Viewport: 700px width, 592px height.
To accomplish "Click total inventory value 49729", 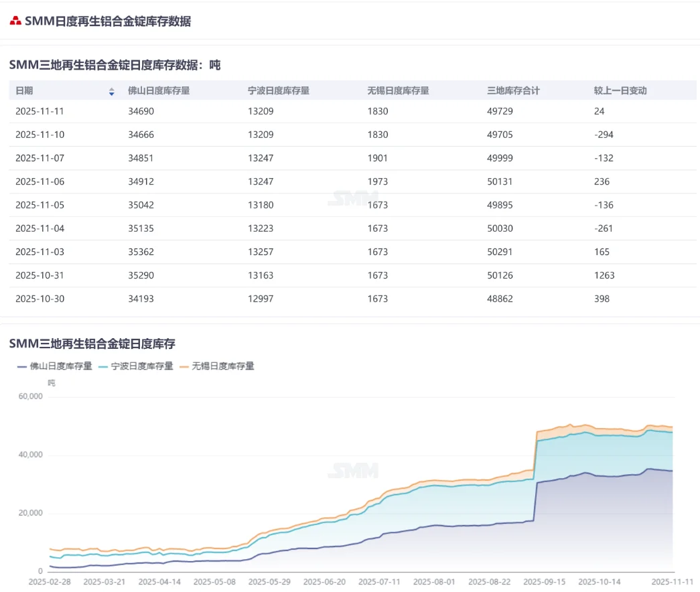I will pos(500,111).
